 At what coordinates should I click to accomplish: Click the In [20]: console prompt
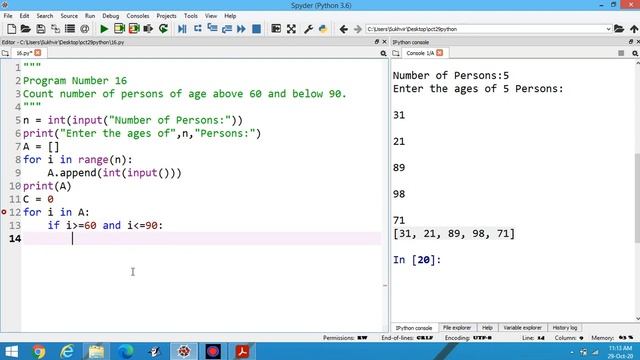pos(417,260)
